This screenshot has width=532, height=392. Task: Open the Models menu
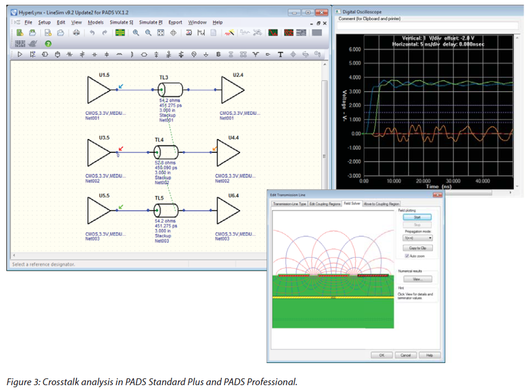[95, 22]
